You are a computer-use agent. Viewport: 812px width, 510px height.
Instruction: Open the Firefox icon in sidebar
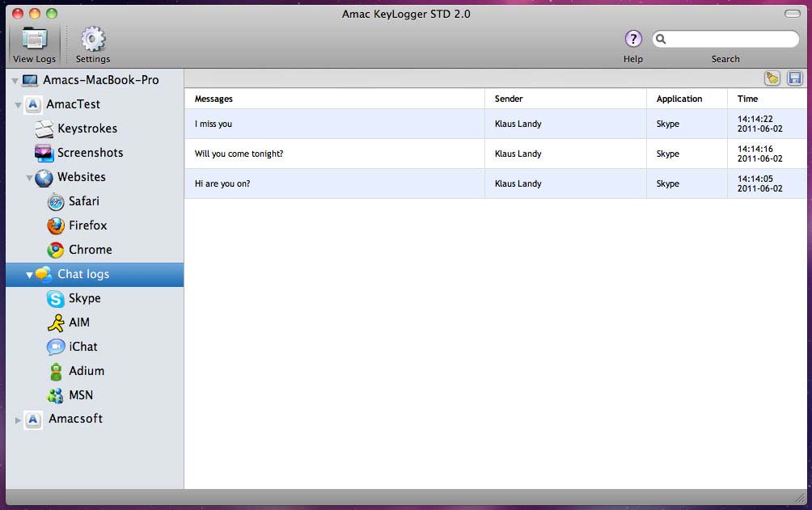56,225
